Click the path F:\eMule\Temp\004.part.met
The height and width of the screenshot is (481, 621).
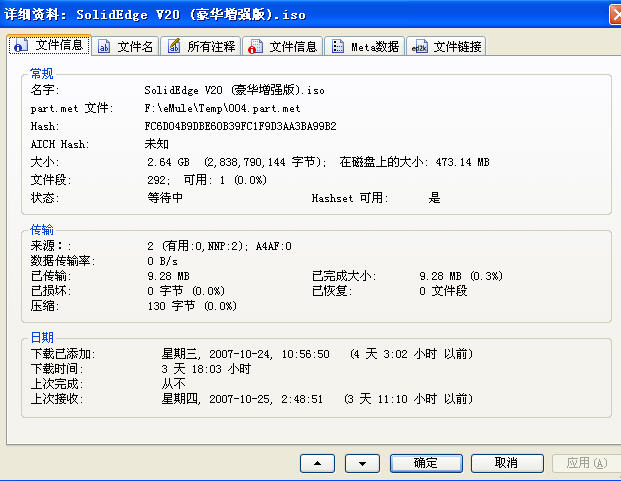(x=222, y=108)
